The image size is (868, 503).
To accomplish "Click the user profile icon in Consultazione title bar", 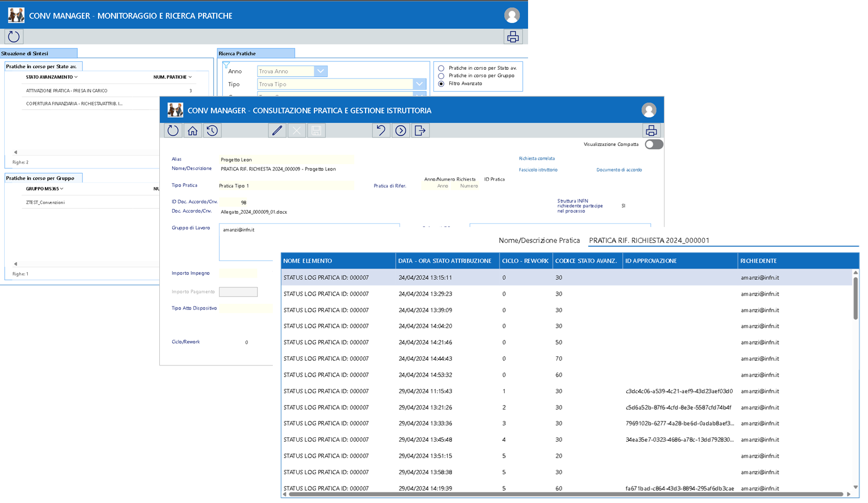I will [x=649, y=110].
